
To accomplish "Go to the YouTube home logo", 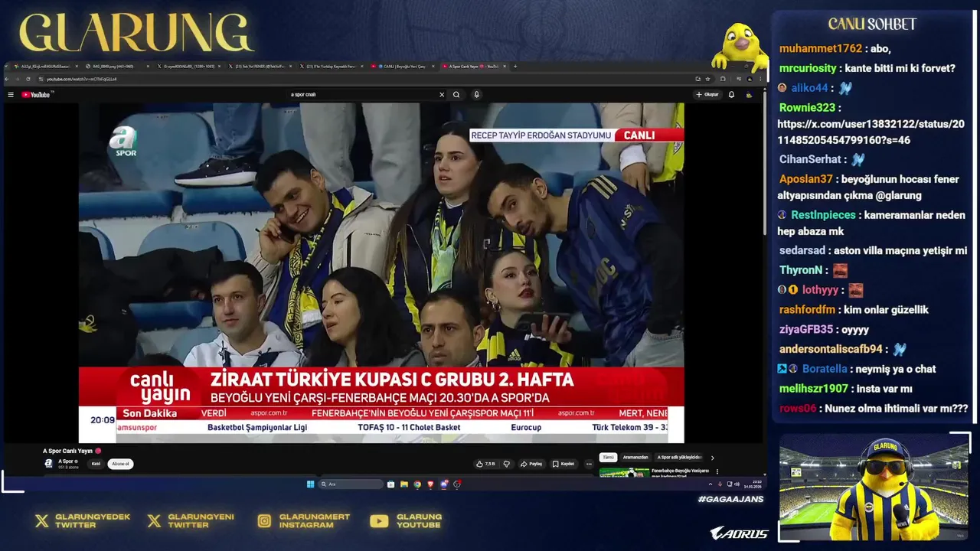I will [35, 95].
